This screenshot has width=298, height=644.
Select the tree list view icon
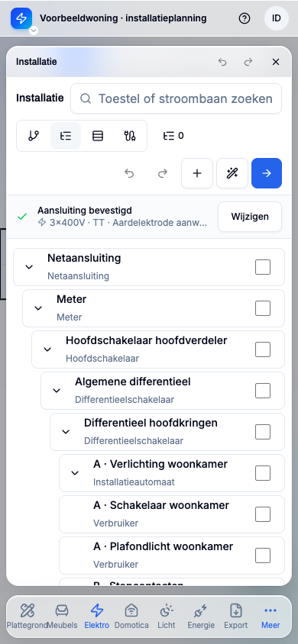(66, 136)
